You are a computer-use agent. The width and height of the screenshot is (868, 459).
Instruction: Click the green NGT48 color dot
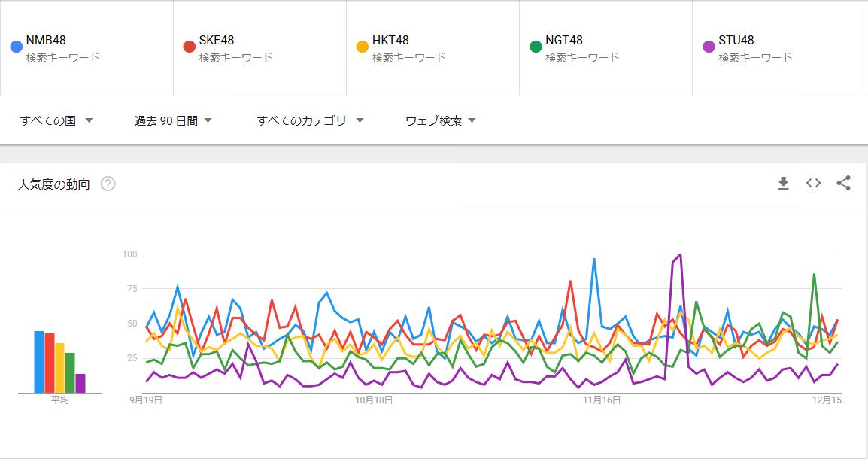[x=536, y=47]
